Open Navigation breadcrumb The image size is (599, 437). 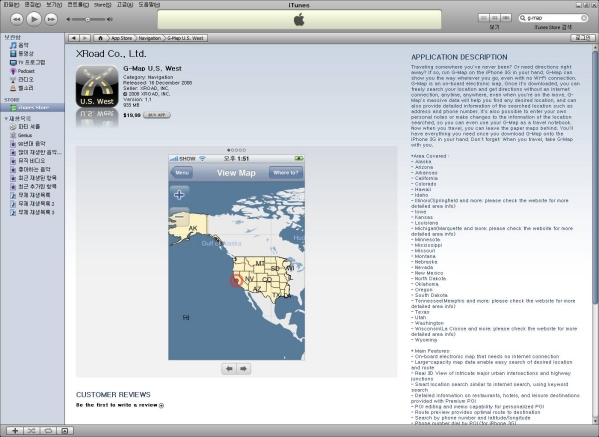click(149, 38)
